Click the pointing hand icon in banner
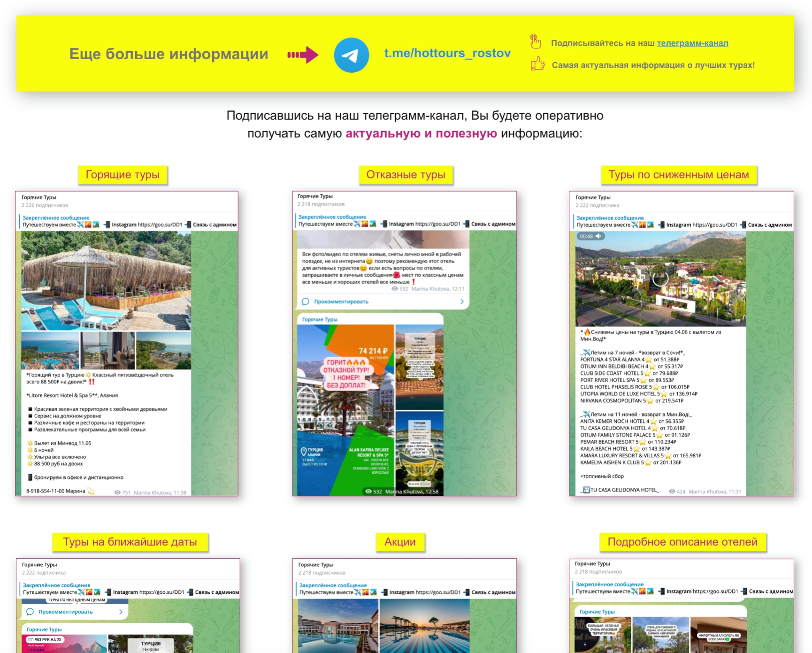 536,42
